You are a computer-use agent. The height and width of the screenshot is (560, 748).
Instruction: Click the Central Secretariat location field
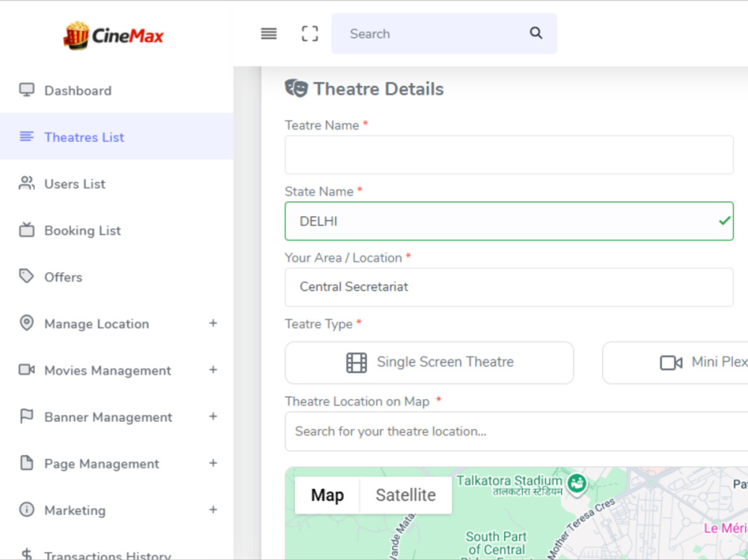509,287
